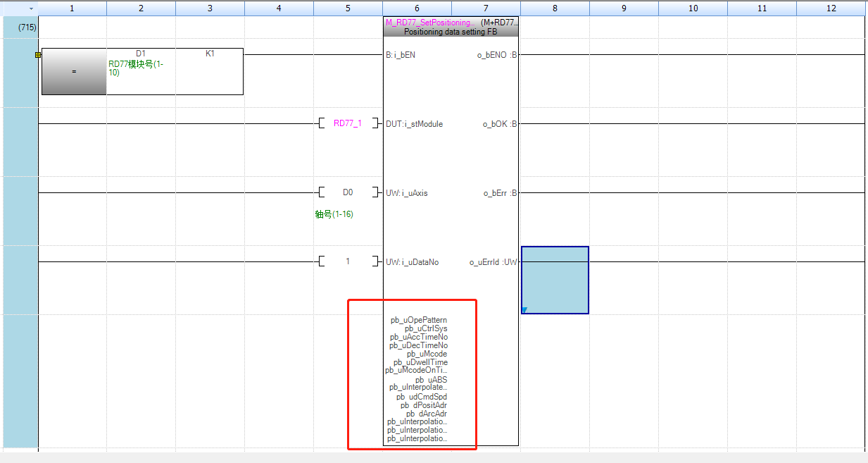This screenshot has width=868, height=463.
Task: Click the o_uErrId output pin
Action: [493, 262]
